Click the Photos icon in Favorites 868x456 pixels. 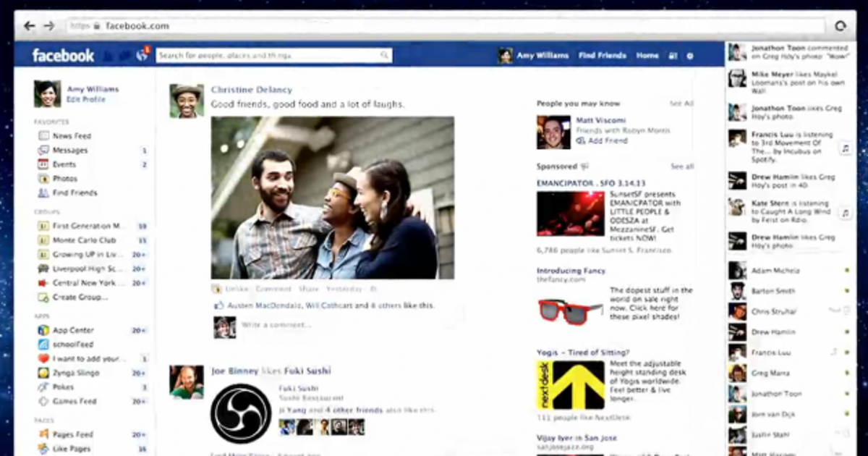(x=43, y=179)
